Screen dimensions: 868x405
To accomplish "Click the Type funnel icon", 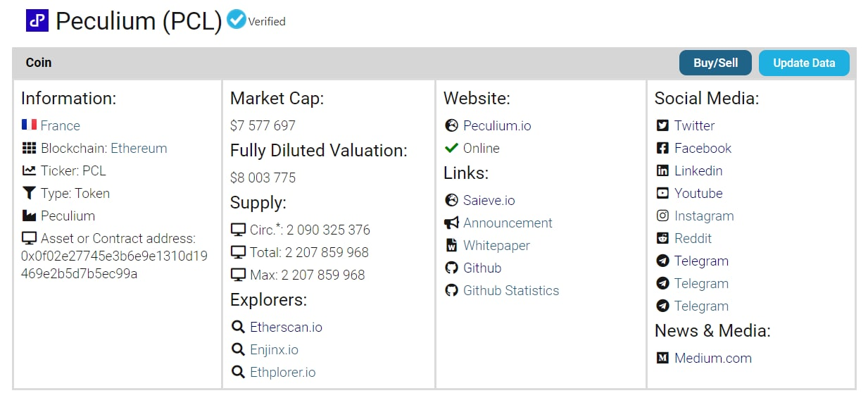I will (x=29, y=193).
